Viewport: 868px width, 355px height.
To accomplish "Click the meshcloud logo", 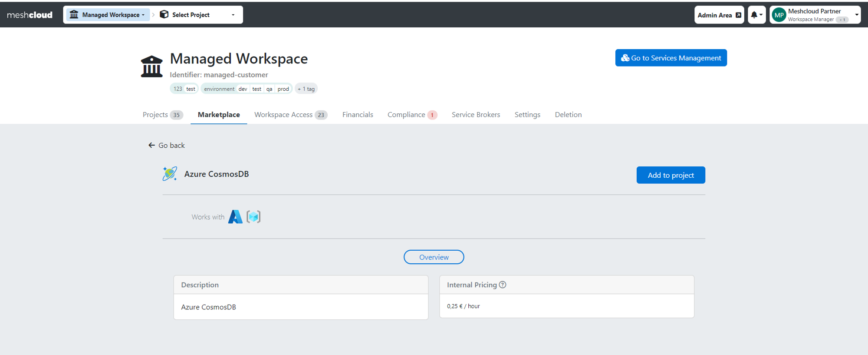I will point(30,15).
